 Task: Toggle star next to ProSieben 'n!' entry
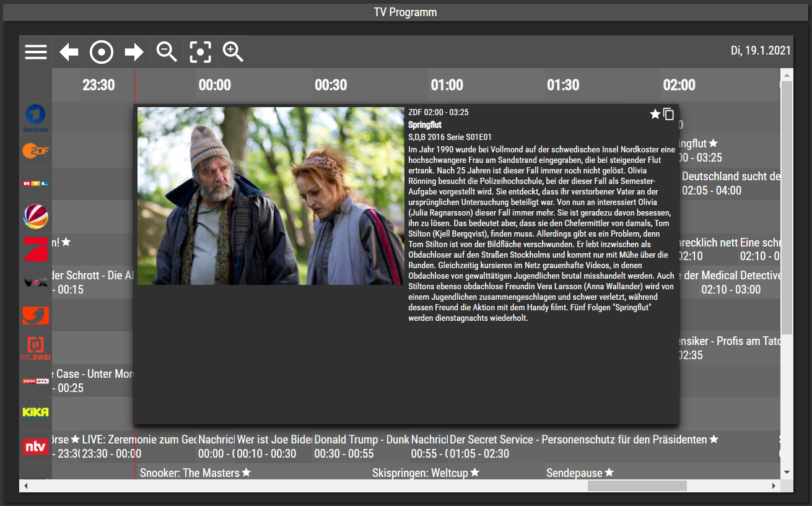coord(66,242)
